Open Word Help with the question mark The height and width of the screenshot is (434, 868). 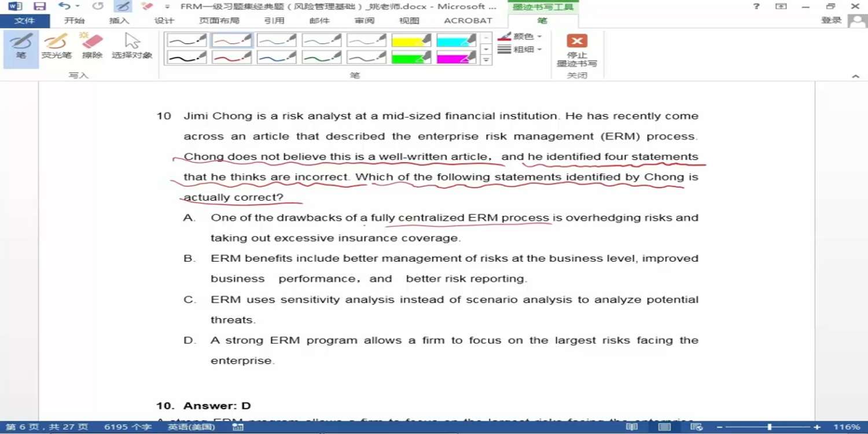[x=756, y=6]
